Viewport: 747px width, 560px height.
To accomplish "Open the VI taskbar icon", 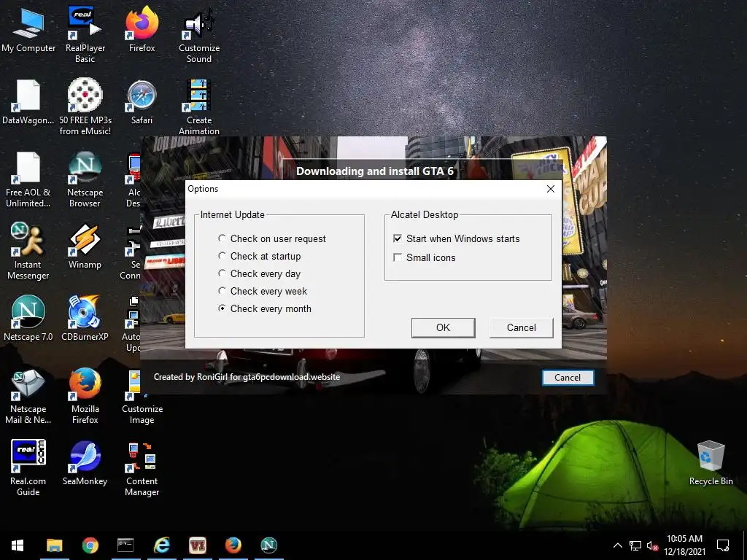I will coord(197,545).
